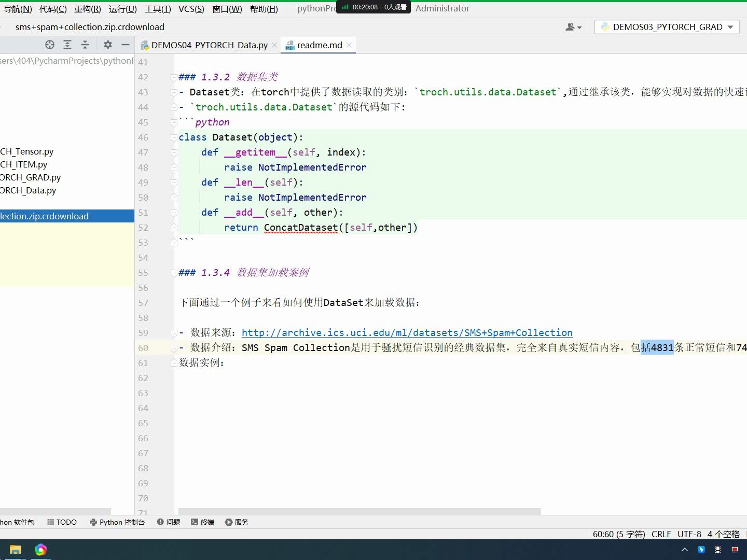Viewport: 747px width, 560px height.
Task: Open the 终端 tool window
Action: pyautogui.click(x=203, y=522)
